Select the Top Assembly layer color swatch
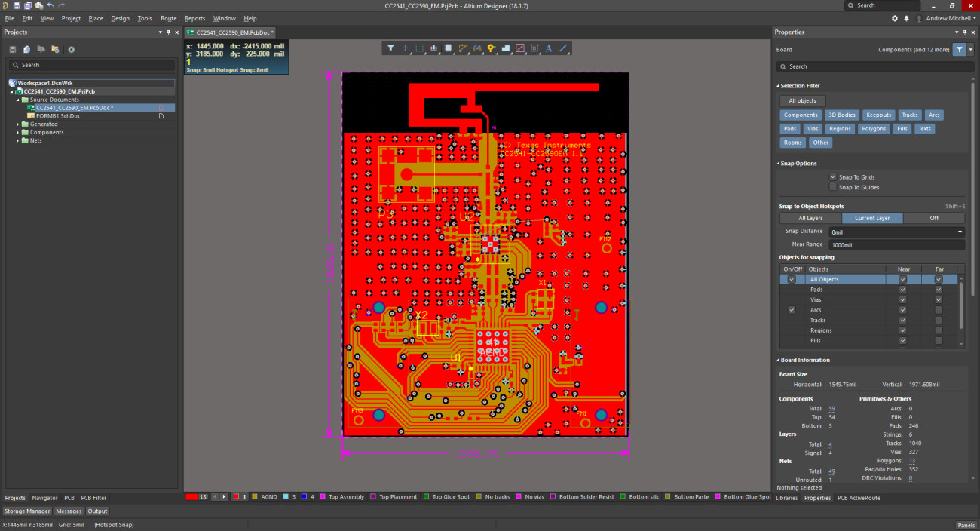 tap(322, 496)
